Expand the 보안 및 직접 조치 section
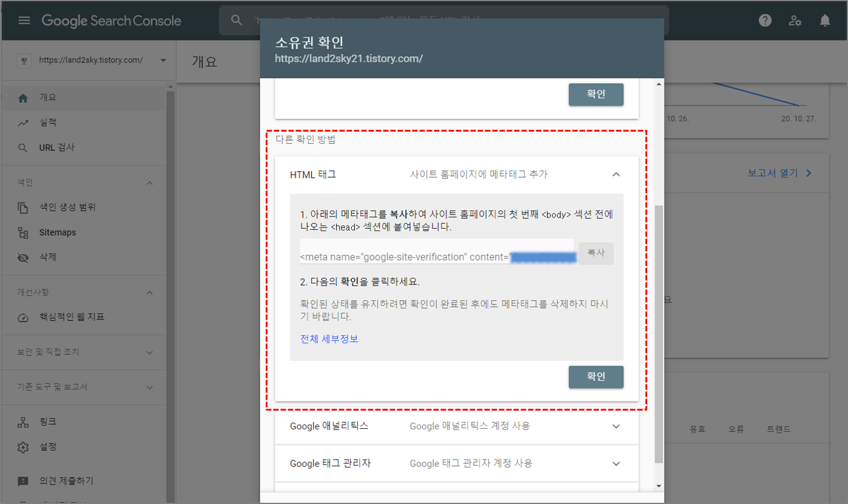Viewport: 848px width, 504px height. [x=150, y=352]
